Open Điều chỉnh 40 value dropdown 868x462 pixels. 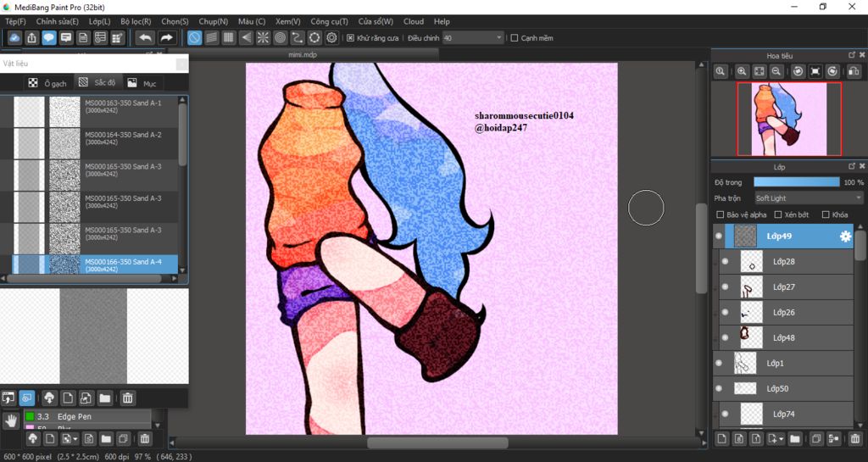click(x=473, y=38)
